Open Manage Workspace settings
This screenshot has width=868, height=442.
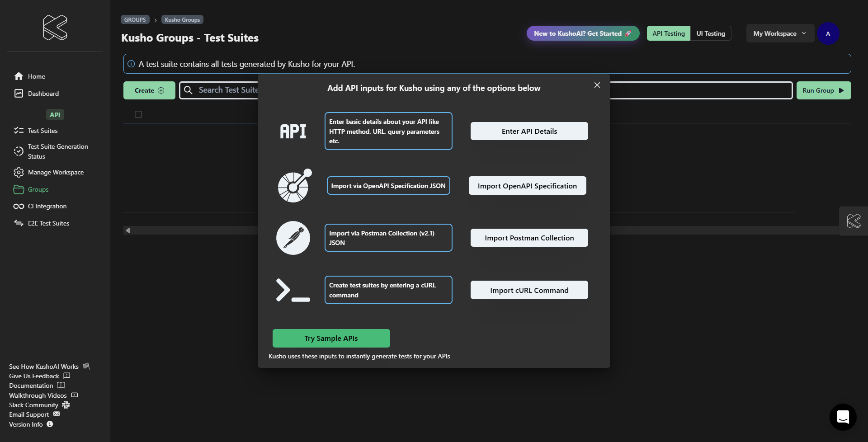[x=55, y=172]
